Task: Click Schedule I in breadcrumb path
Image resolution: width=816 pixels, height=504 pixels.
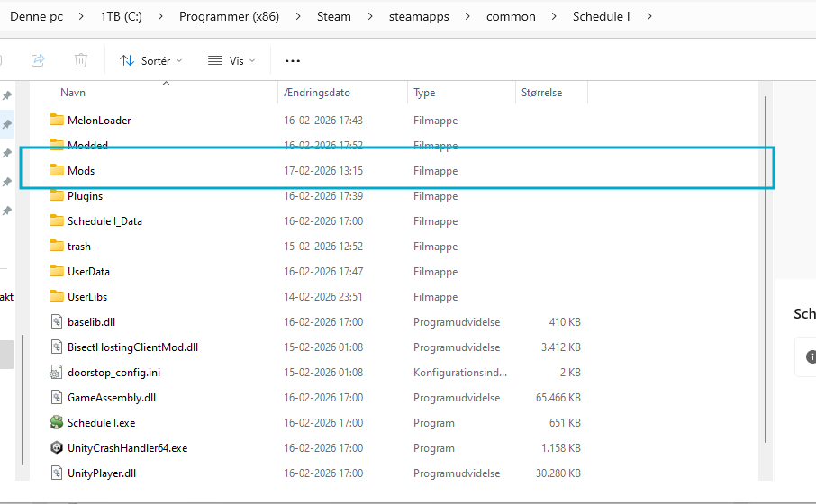Action: point(601,16)
